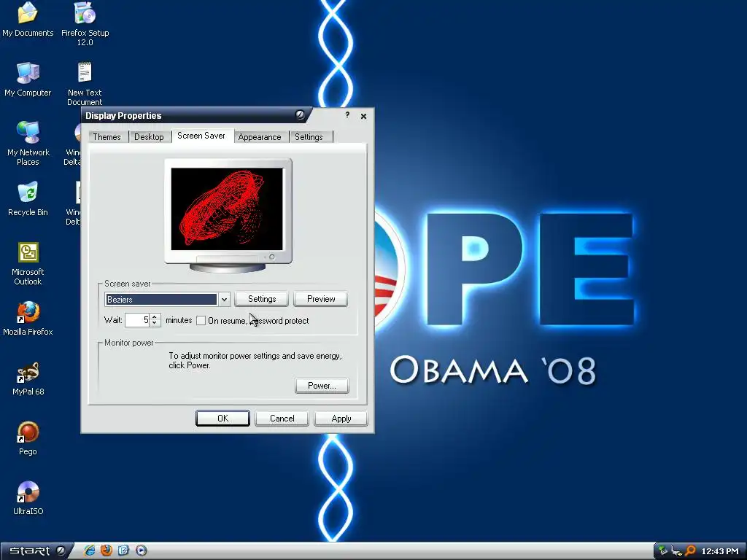Image resolution: width=747 pixels, height=560 pixels.
Task: Click the Power... button
Action: pos(322,386)
